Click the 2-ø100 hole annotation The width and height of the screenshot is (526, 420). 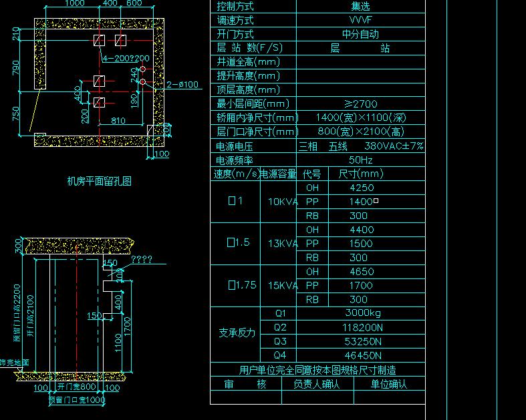pos(182,84)
